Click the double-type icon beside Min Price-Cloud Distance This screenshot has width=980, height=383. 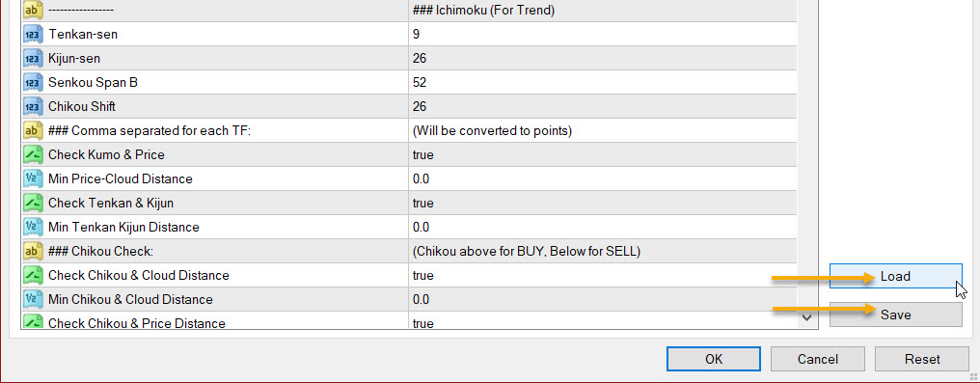(x=33, y=178)
